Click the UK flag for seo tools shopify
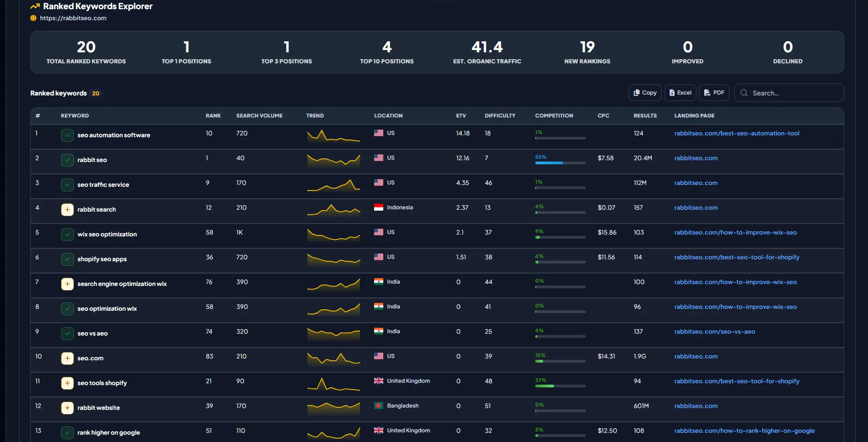 379,381
